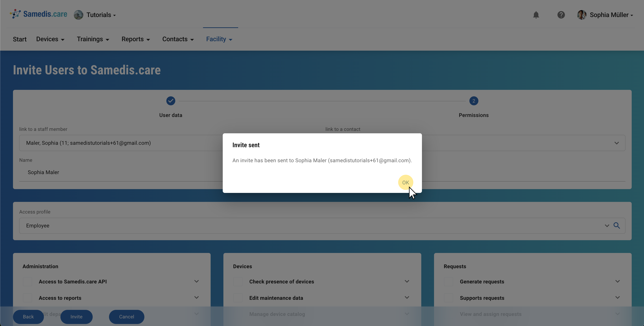
Task: Toggle the Generate requests checkbox
Action: [448, 281]
